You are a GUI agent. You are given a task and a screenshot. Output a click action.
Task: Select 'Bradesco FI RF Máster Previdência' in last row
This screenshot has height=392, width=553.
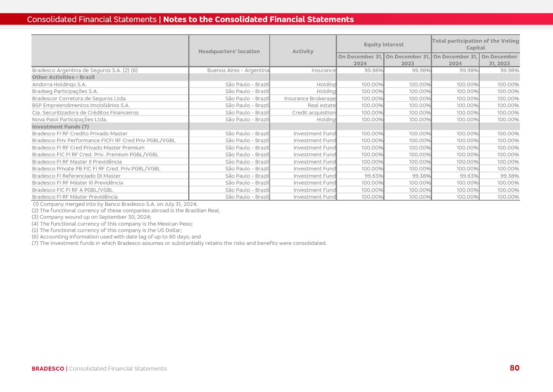(75, 197)
